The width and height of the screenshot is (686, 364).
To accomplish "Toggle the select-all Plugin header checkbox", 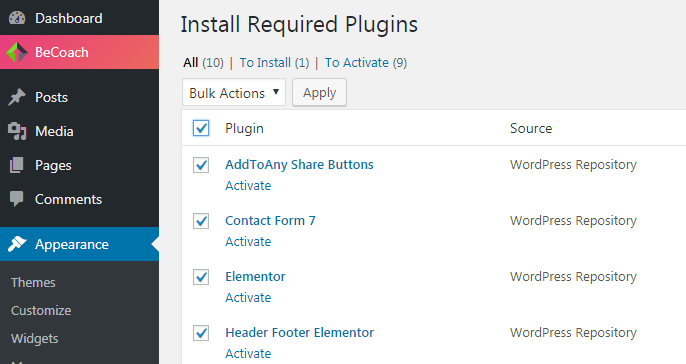I will tap(201, 128).
